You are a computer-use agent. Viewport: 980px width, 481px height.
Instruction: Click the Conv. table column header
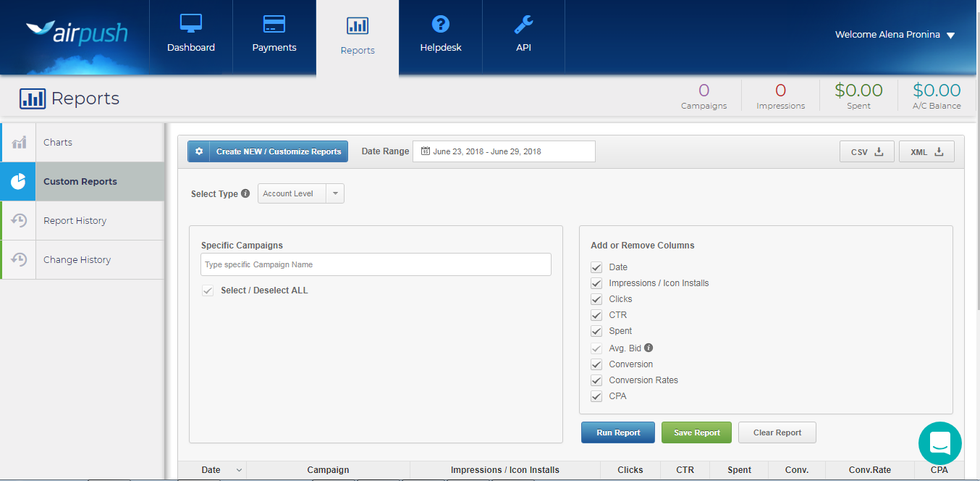797,470
